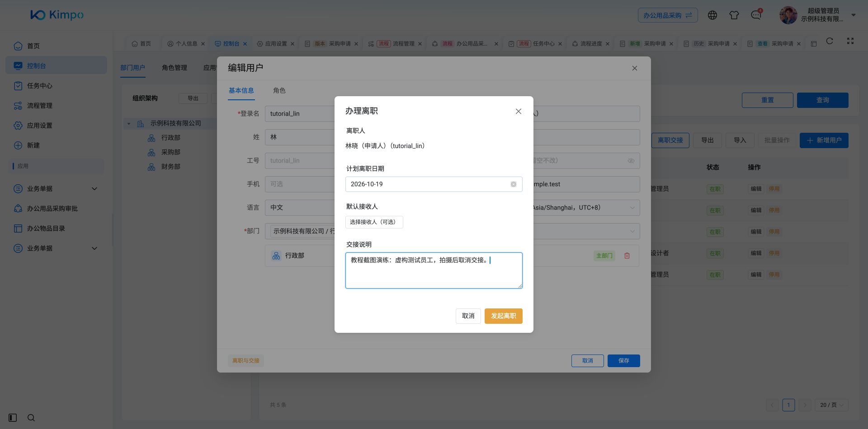This screenshot has width=868, height=429.
Task: Click the 查询 button
Action: pos(823,100)
